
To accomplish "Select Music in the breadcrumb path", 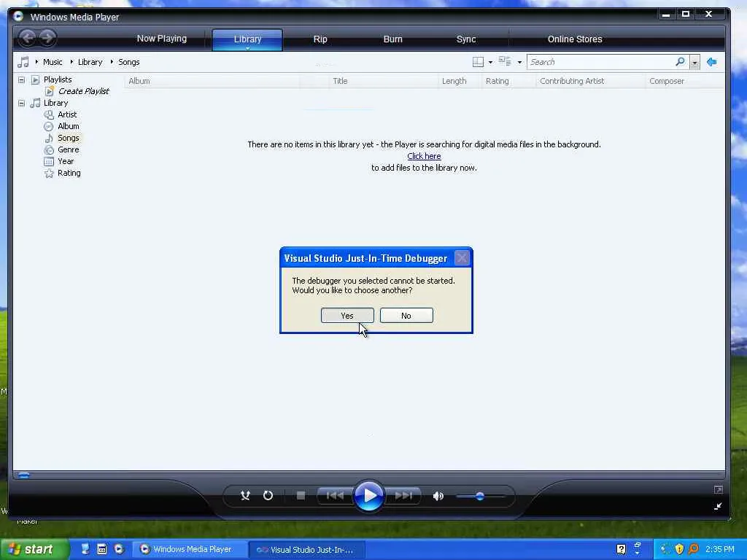I will [53, 62].
